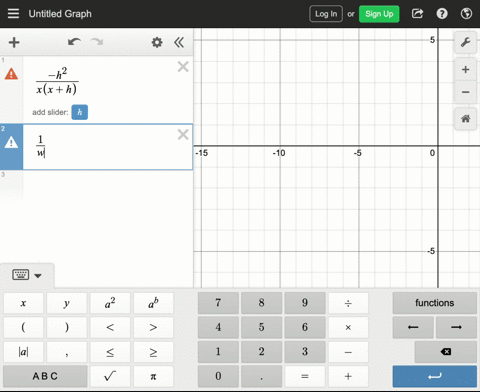This screenshot has width=480, height=392.
Task: Insert the a to the b power
Action: 153,303
